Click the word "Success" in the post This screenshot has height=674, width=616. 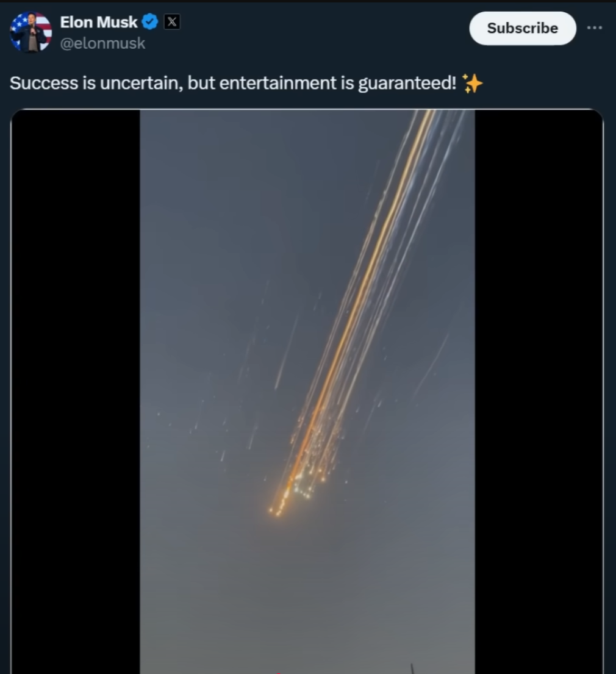coord(45,83)
